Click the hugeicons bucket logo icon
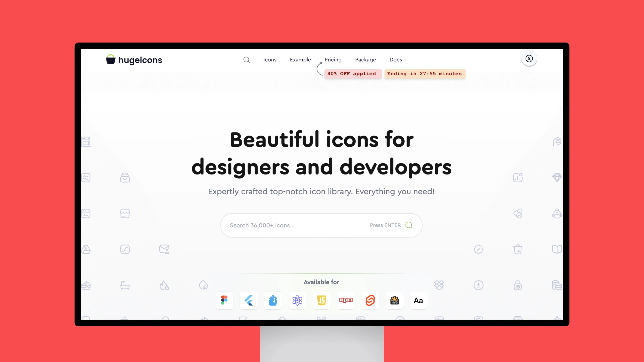This screenshot has height=362, width=644. pos(110,60)
